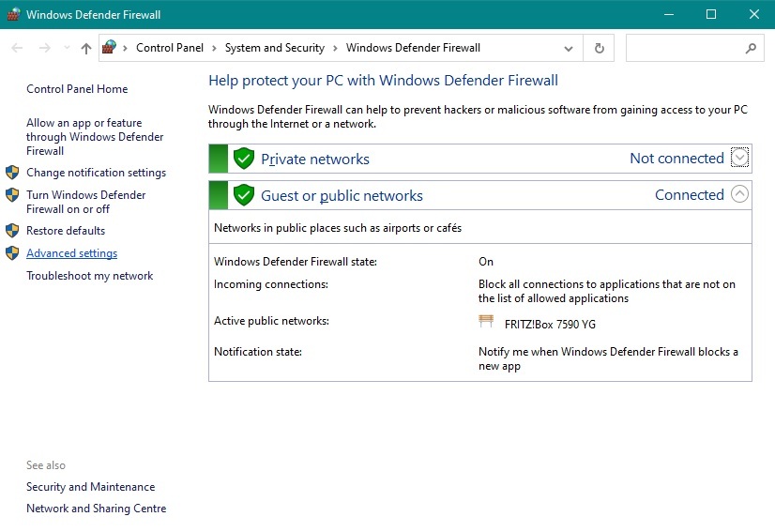Click the FRITZ!Box network bench icon

(x=486, y=322)
